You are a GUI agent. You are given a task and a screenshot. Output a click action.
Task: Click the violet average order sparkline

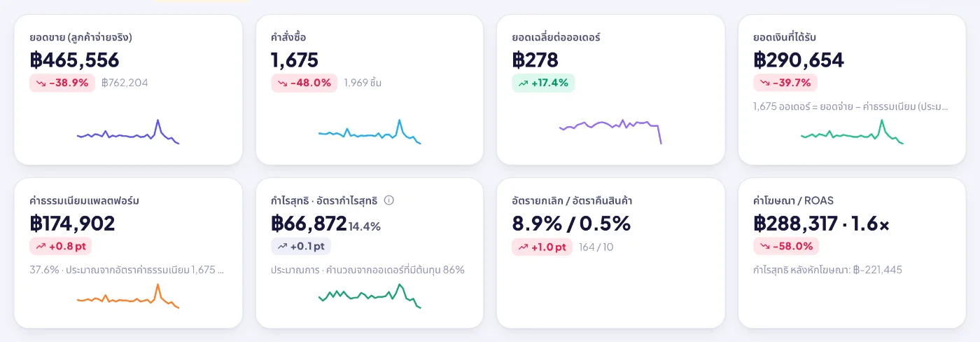point(610,130)
